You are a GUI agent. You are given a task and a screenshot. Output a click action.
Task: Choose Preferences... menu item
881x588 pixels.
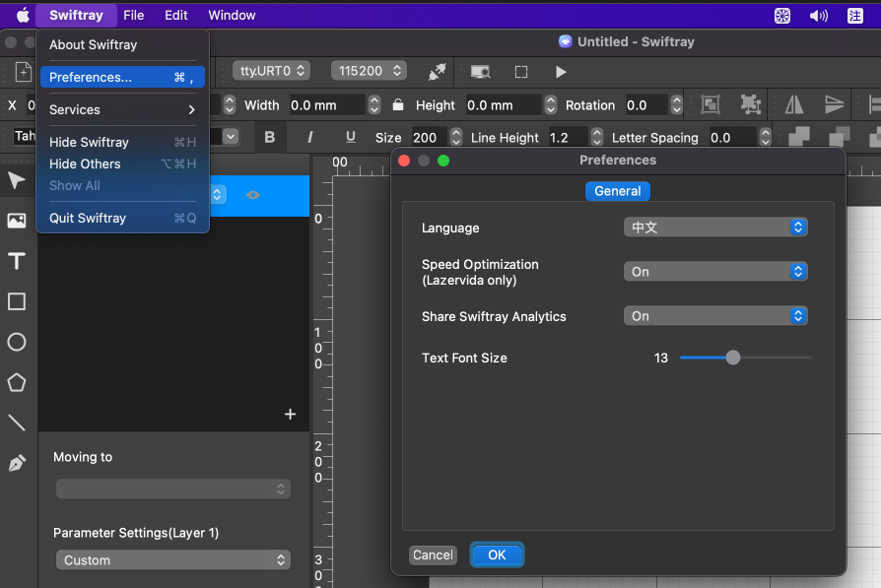pyautogui.click(x=122, y=77)
